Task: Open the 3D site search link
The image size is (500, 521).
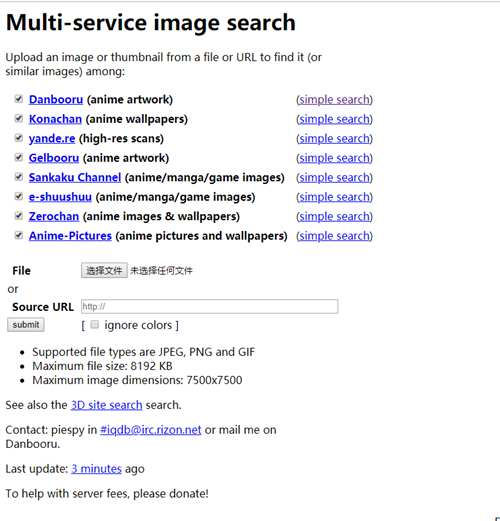Action: point(106,405)
